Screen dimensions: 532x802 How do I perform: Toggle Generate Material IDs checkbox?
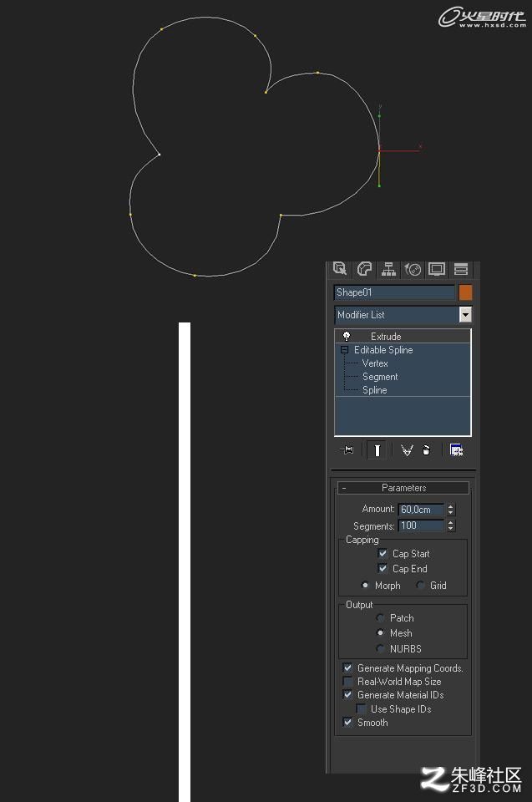[347, 694]
